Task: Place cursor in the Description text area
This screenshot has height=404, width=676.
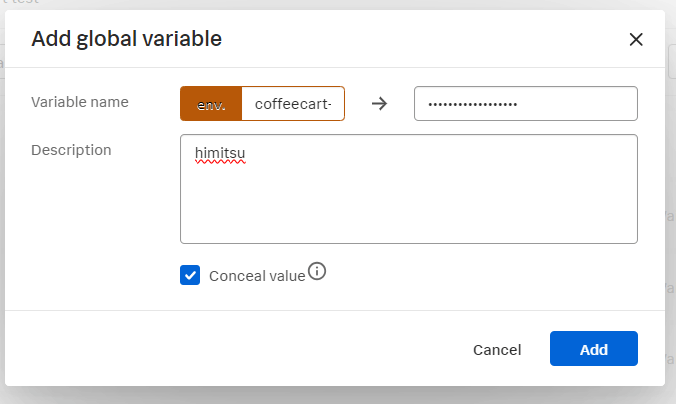Action: tap(409, 189)
